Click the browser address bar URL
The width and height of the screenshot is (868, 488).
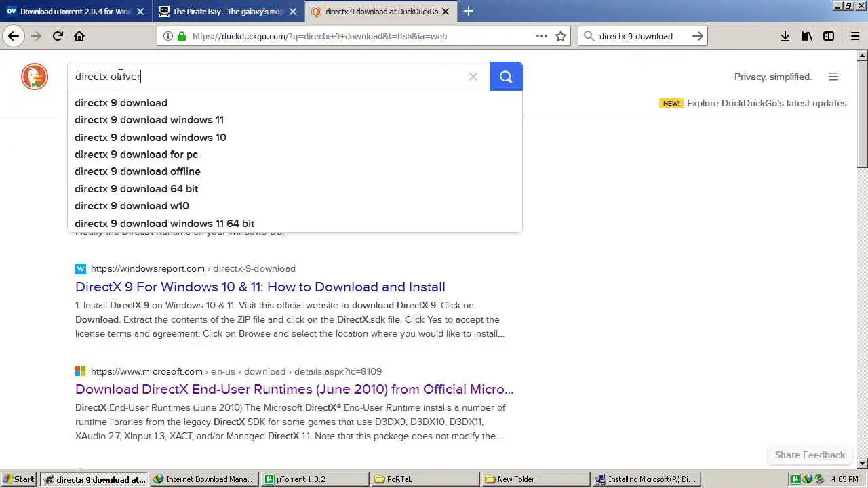click(x=319, y=36)
